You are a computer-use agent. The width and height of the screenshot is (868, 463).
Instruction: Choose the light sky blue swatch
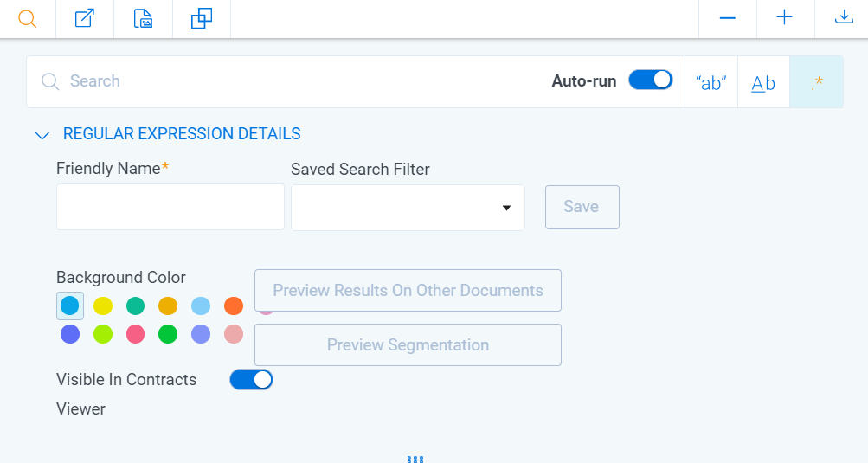click(x=201, y=305)
